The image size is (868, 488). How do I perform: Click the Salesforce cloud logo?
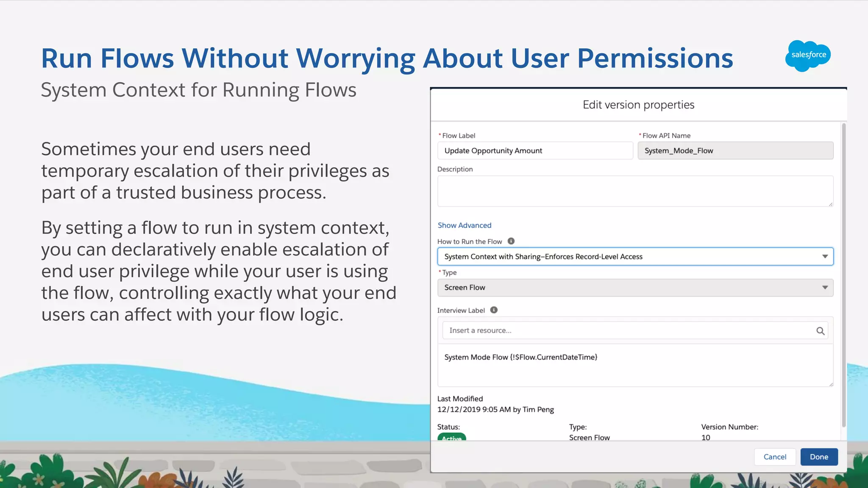808,55
